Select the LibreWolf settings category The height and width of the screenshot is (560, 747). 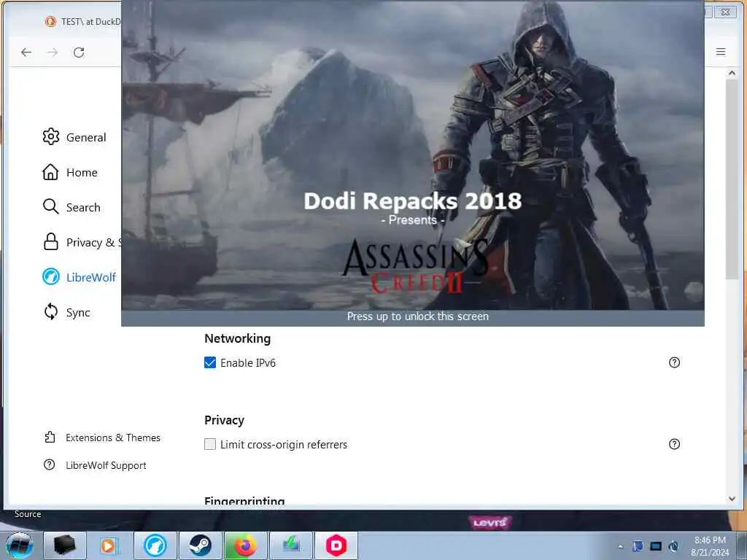tap(79, 277)
